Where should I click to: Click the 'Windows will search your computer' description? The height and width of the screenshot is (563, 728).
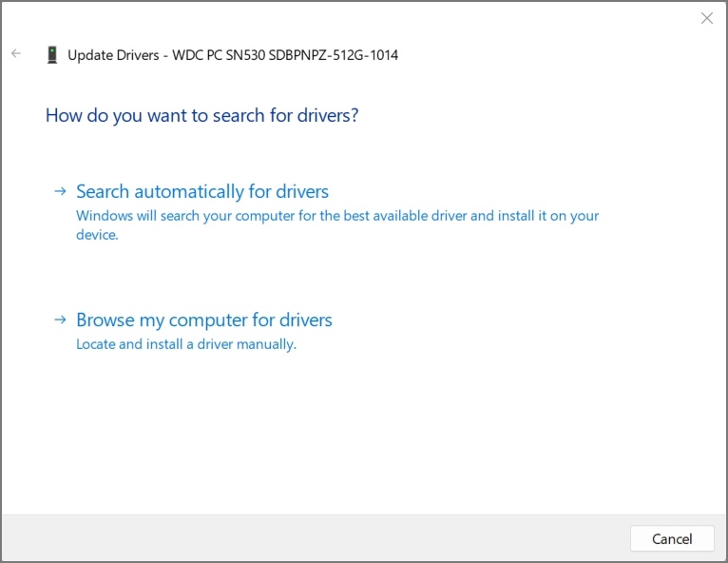190,216
